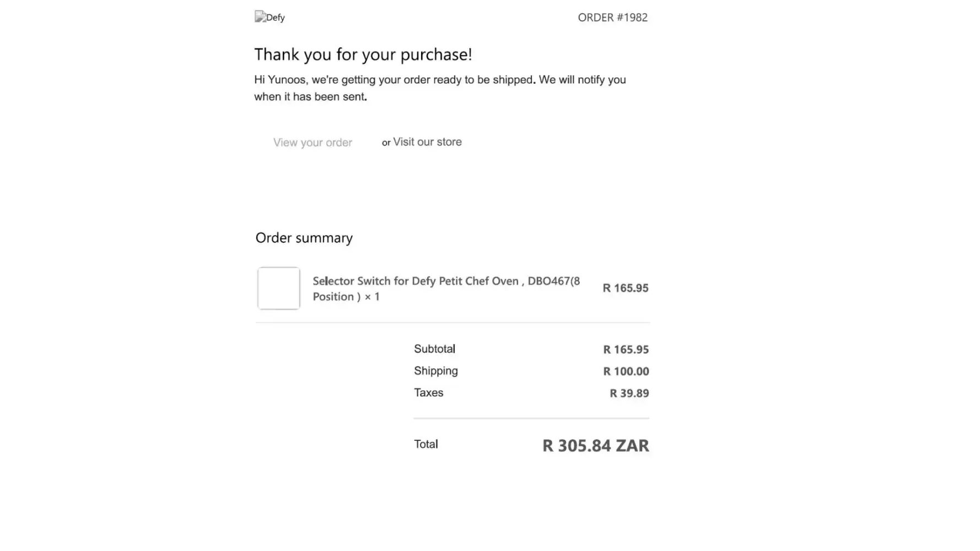Image resolution: width=980 pixels, height=551 pixels.
Task: Click the R 305.84 ZAR total amount
Action: point(595,445)
